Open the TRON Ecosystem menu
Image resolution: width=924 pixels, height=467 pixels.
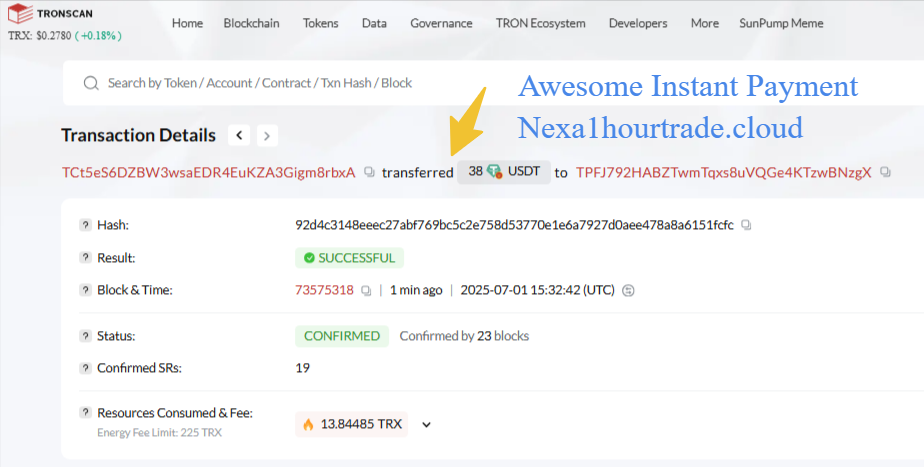point(540,23)
